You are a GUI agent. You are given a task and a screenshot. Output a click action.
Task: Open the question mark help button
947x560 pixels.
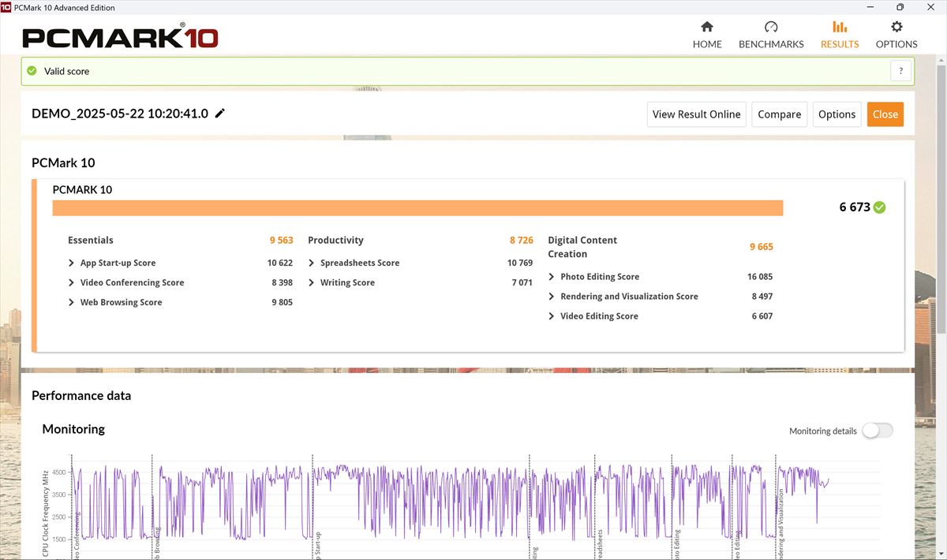(x=901, y=71)
